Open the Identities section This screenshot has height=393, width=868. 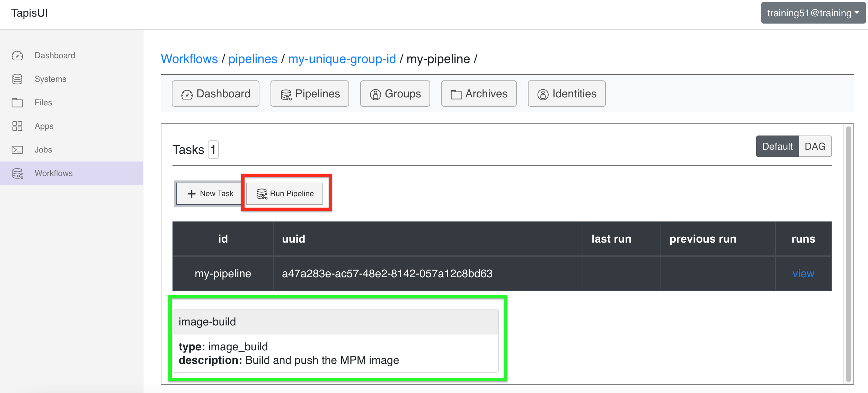(567, 94)
